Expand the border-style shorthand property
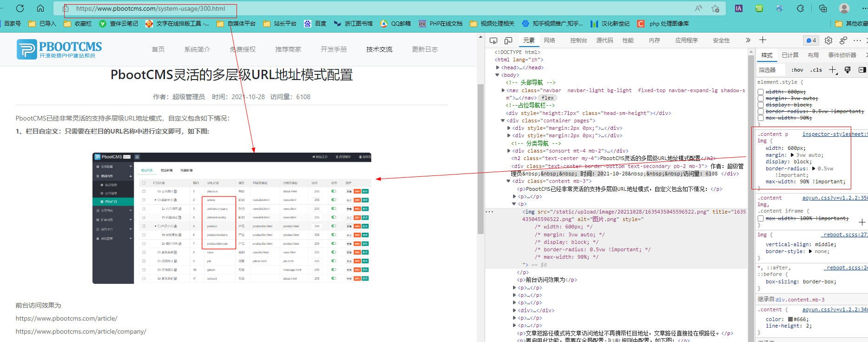Image resolution: width=868 pixels, height=342 pixels. (x=810, y=251)
